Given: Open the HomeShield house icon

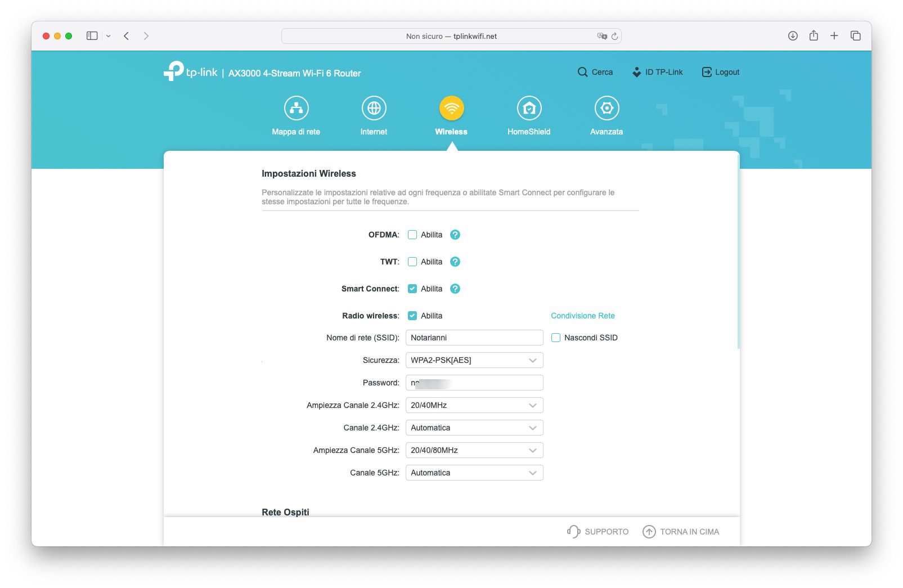Looking at the screenshot, I should pos(529,108).
